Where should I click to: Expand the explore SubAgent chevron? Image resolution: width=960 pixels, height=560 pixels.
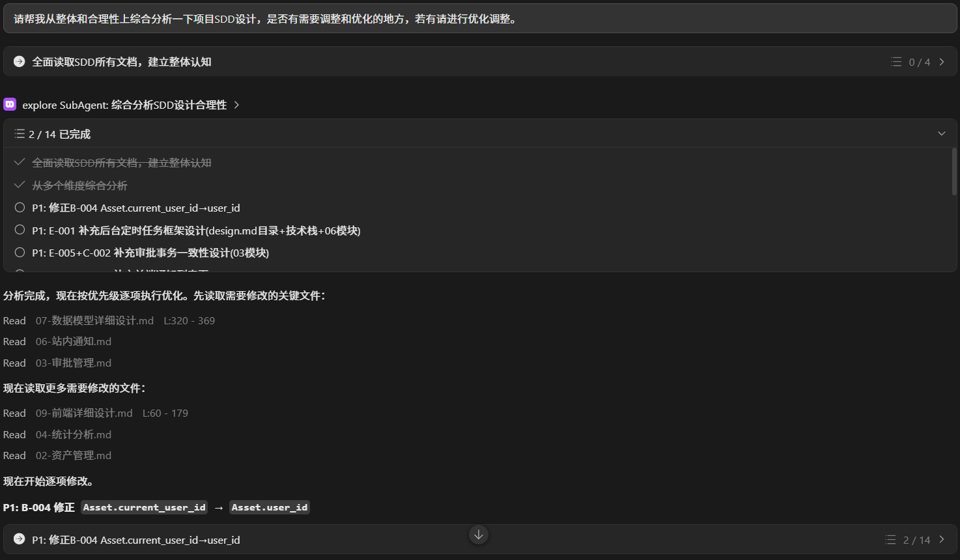tap(236, 105)
